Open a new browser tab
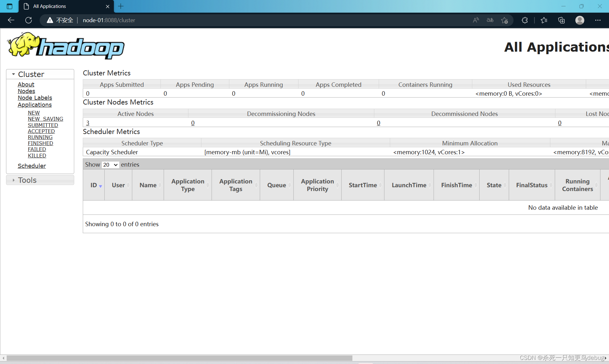The image size is (609, 364). tap(121, 6)
